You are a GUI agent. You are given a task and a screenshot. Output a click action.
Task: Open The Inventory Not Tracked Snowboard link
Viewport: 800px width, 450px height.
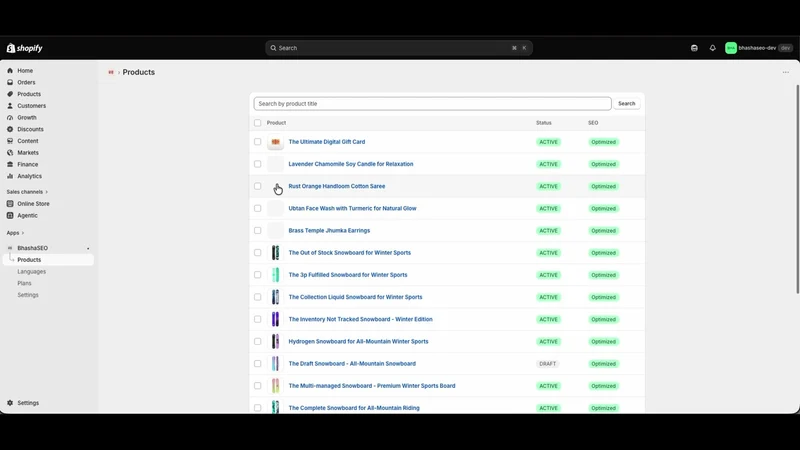pyautogui.click(x=361, y=319)
